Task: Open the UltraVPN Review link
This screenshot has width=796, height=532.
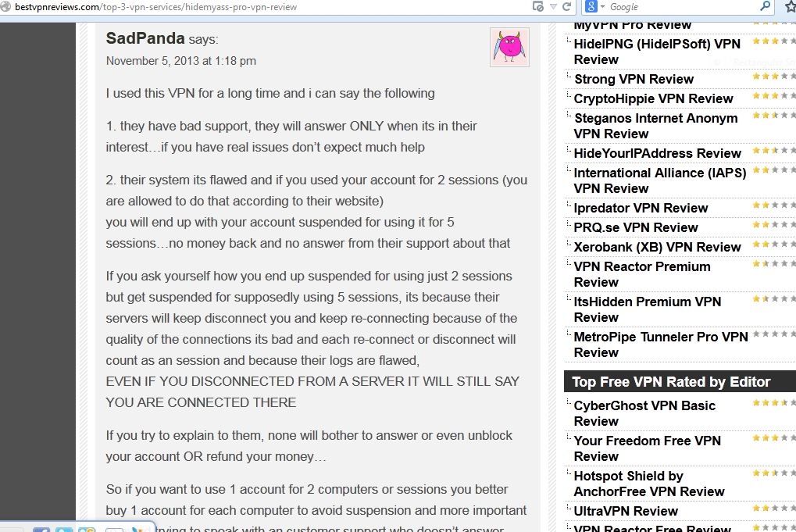Action: (626, 511)
